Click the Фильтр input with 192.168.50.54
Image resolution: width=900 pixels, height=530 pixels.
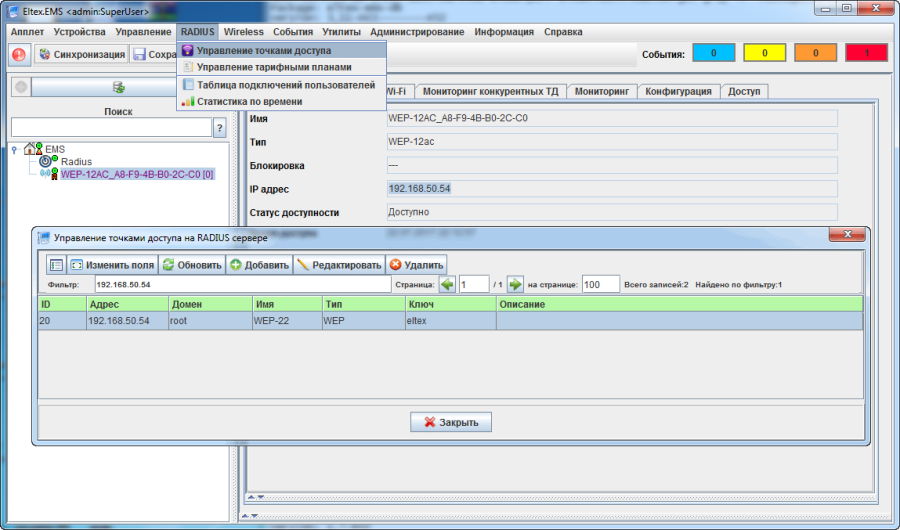click(x=243, y=284)
